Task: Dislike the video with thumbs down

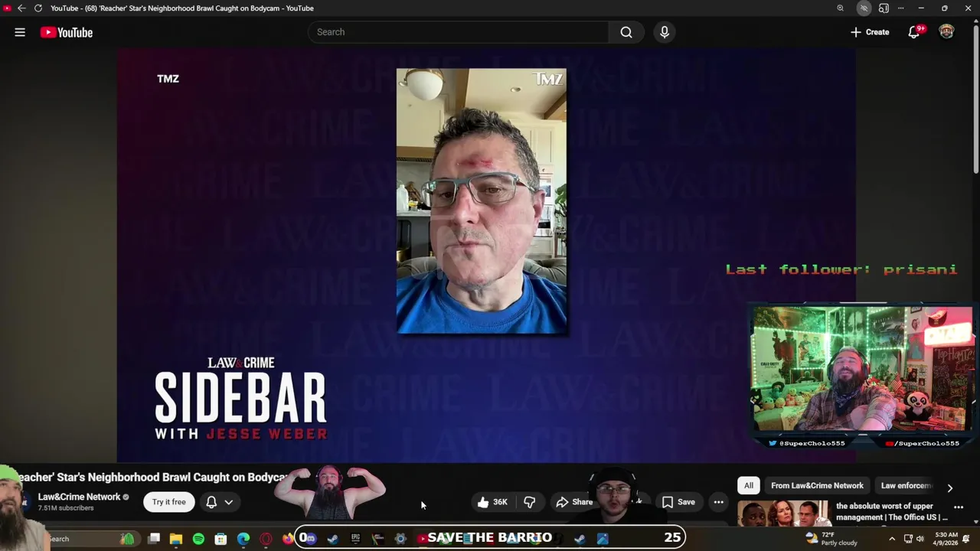Action: coord(529,502)
